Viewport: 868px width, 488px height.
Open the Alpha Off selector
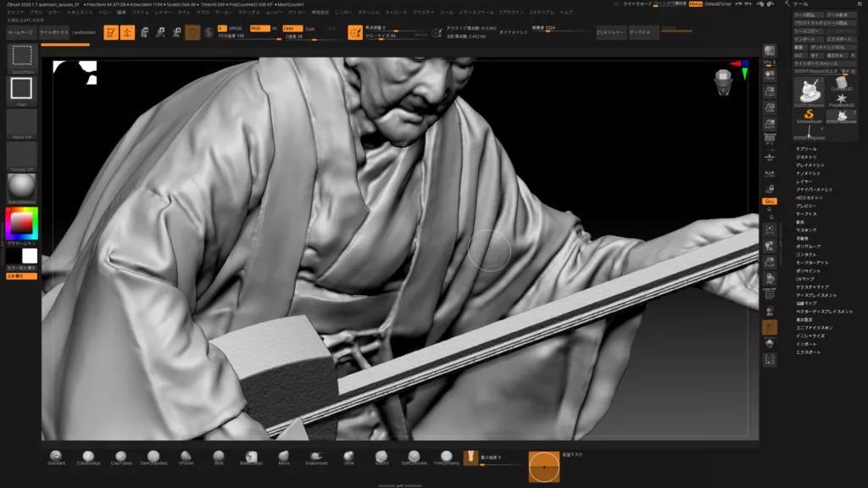[x=21, y=124]
